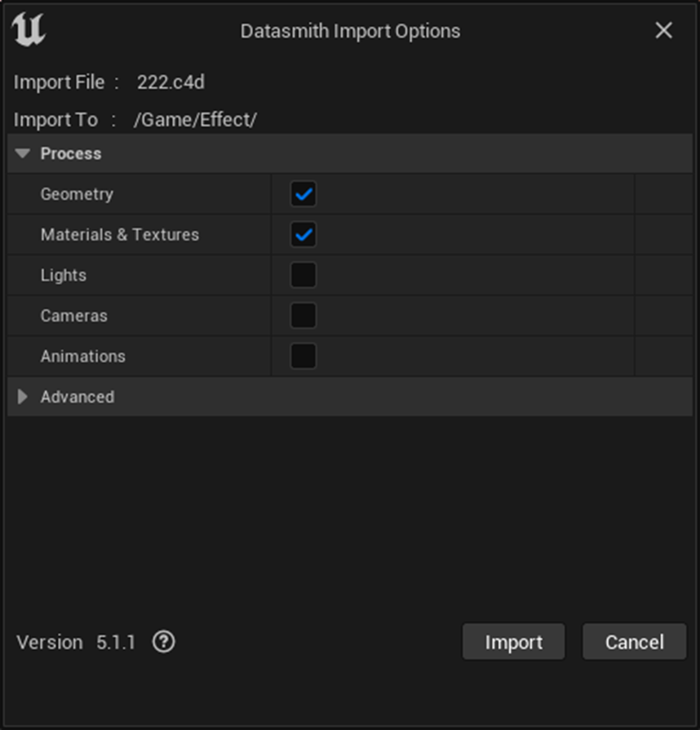Click the Datasmith Import Options title
Image resolution: width=700 pixels, height=730 pixels.
(x=350, y=31)
